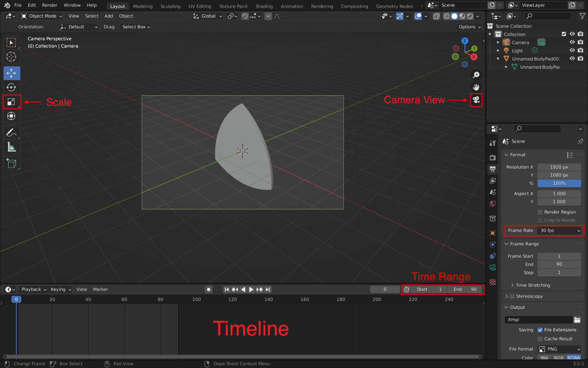Click the current frame number field

(384, 289)
